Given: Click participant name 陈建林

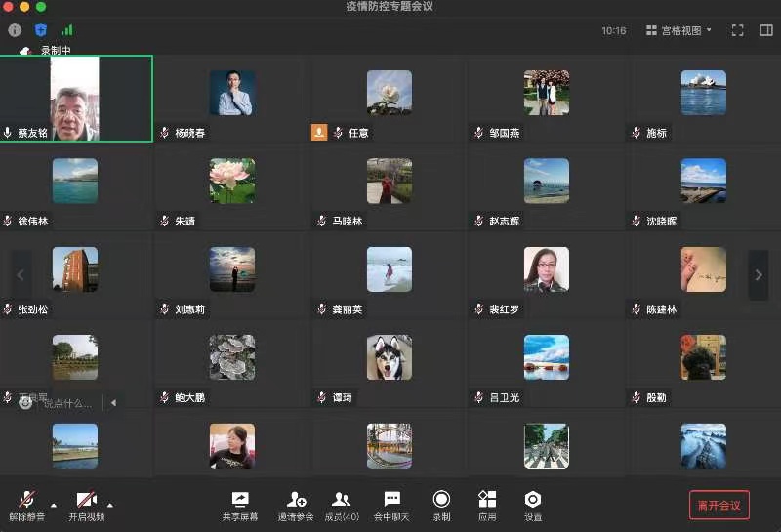Looking at the screenshot, I should (662, 309).
